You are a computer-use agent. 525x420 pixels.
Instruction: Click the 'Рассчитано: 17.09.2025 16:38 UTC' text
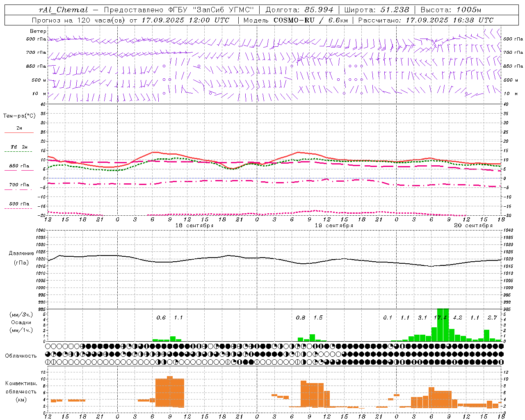click(426, 20)
